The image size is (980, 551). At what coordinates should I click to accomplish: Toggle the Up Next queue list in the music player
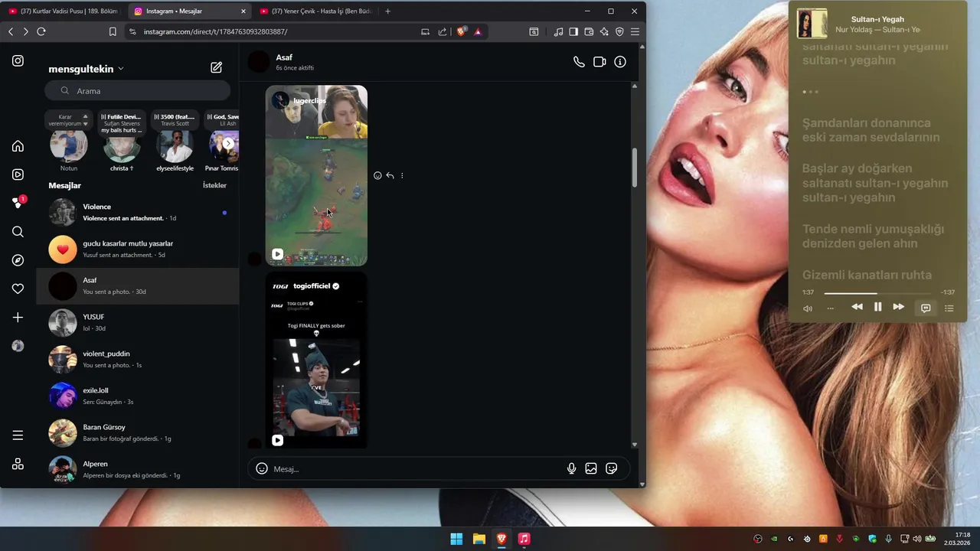click(949, 308)
